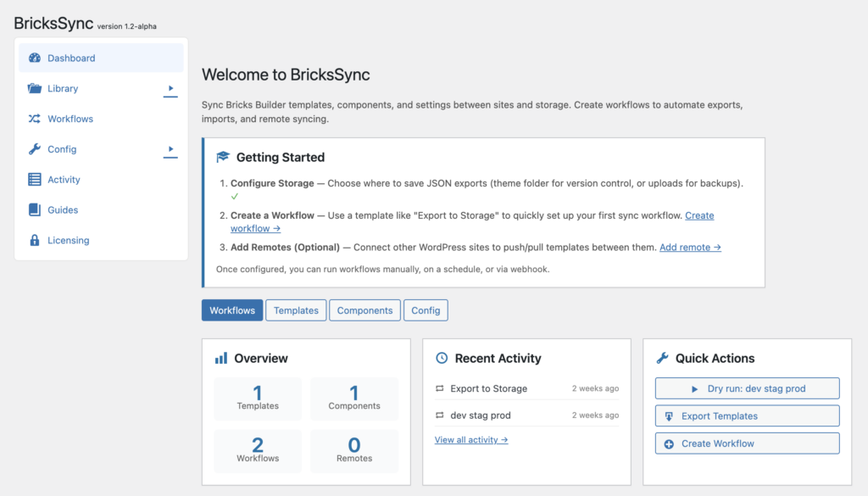Click the Workflows shuffle icon in sidebar
The image size is (868, 496).
pos(35,119)
